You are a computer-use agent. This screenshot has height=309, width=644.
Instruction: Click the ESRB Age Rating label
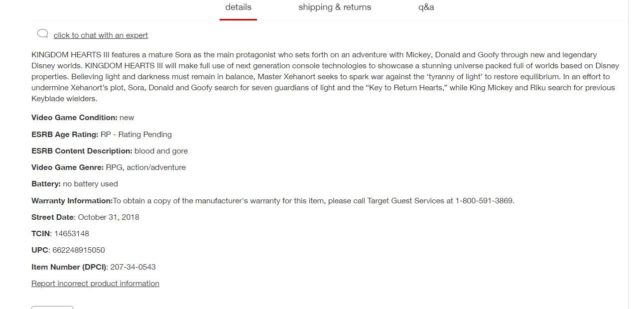click(65, 135)
